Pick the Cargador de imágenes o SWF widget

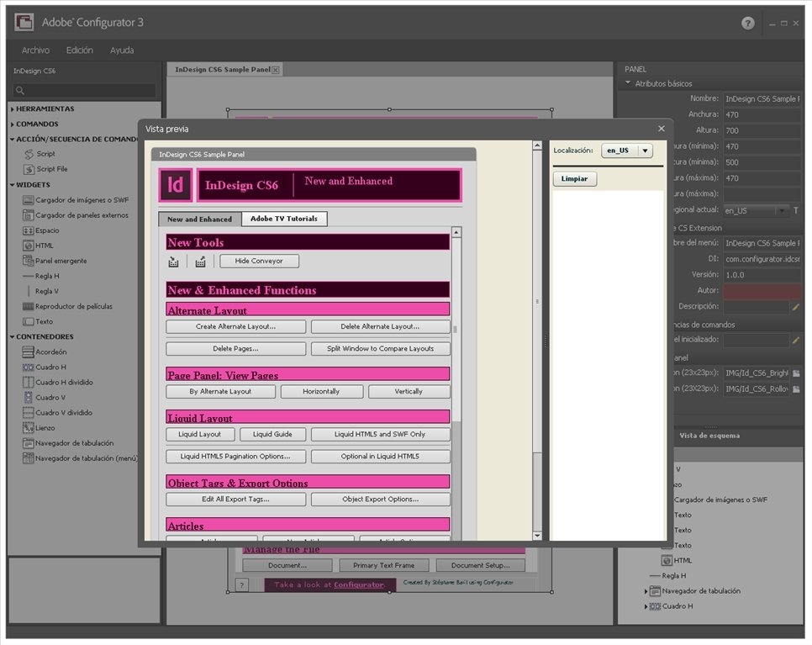click(76, 200)
